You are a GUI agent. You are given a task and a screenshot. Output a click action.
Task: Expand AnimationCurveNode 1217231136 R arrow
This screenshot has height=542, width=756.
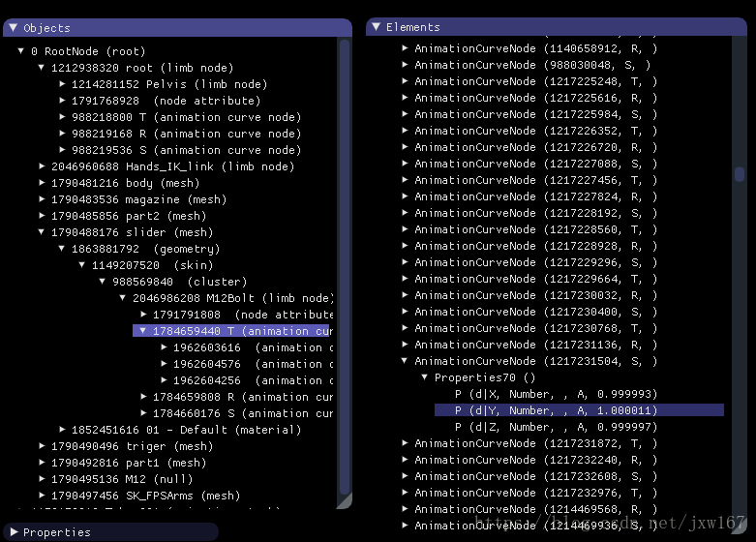(405, 344)
